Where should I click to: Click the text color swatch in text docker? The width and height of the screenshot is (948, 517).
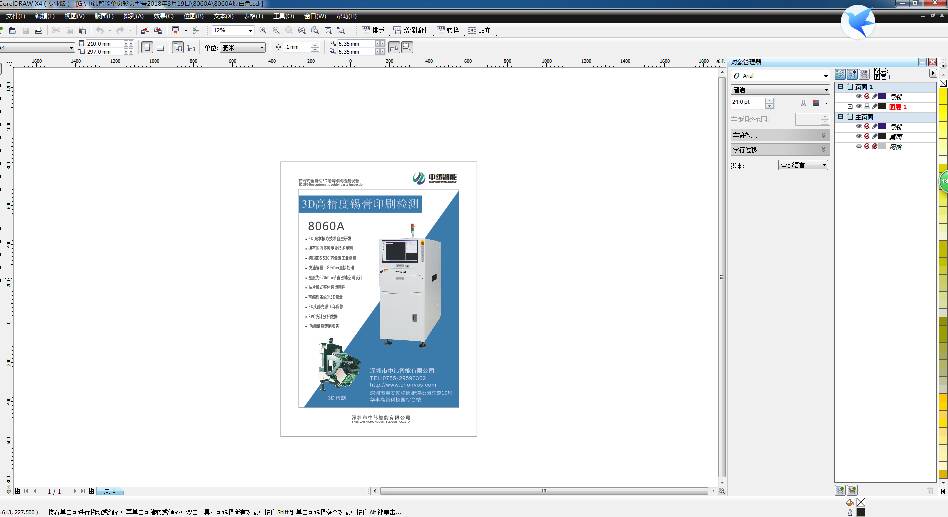816,103
